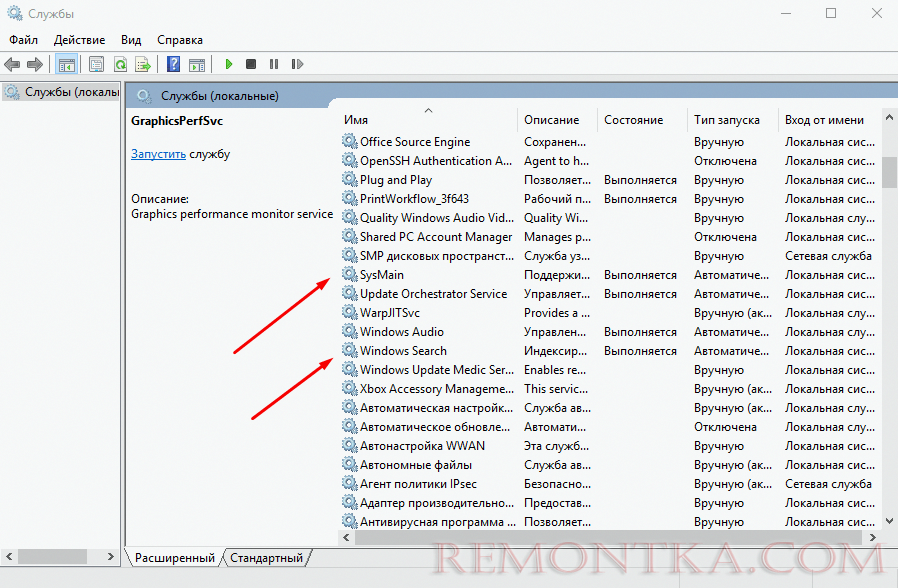
Task: Select the Адаптер производительности service name
Action: [437, 503]
